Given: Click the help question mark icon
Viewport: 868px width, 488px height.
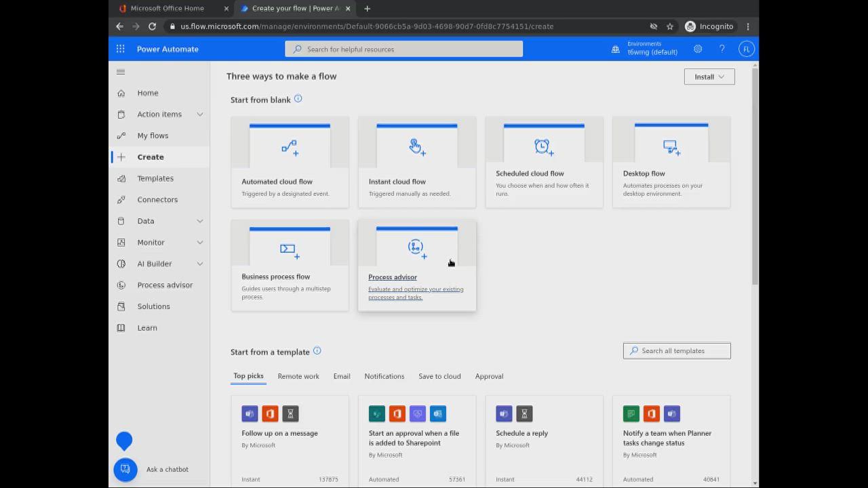Looking at the screenshot, I should 722,49.
